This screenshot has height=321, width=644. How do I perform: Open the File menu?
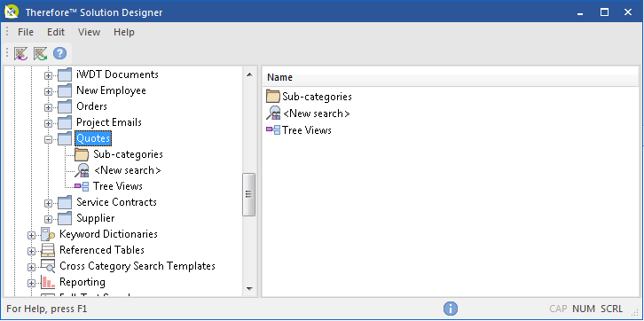[x=26, y=32]
